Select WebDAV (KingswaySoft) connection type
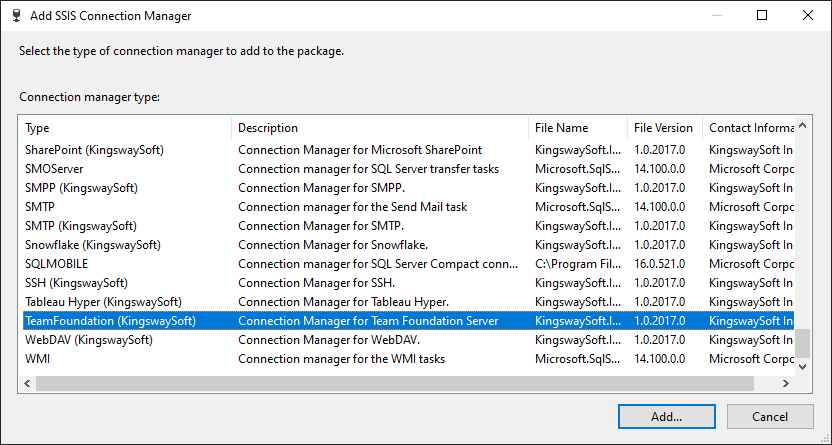The image size is (832, 445). coord(89,339)
